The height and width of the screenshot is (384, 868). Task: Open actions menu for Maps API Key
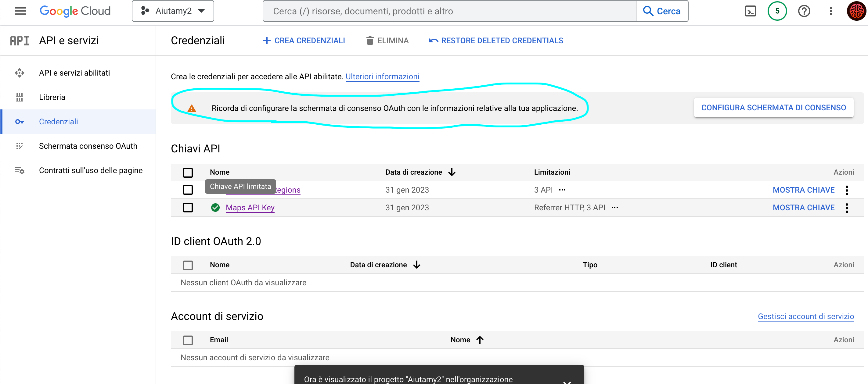[x=847, y=208]
